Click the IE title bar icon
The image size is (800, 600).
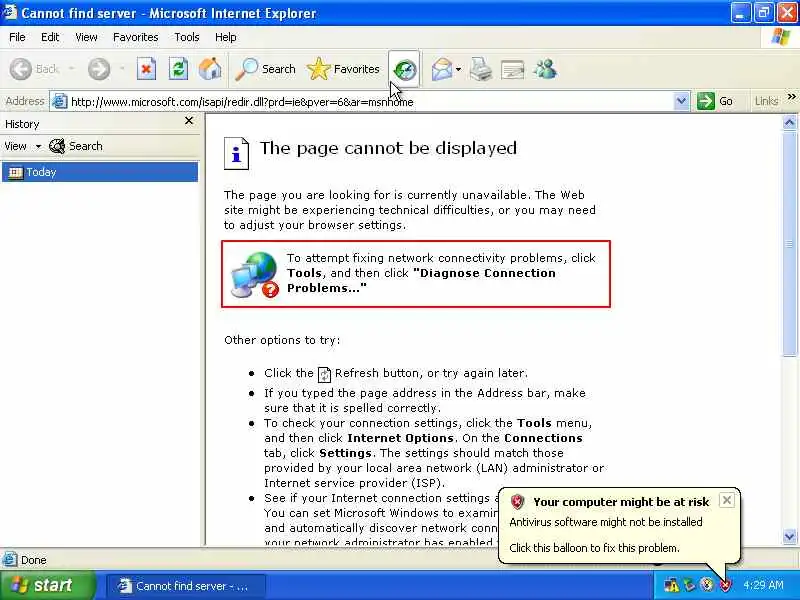10,12
